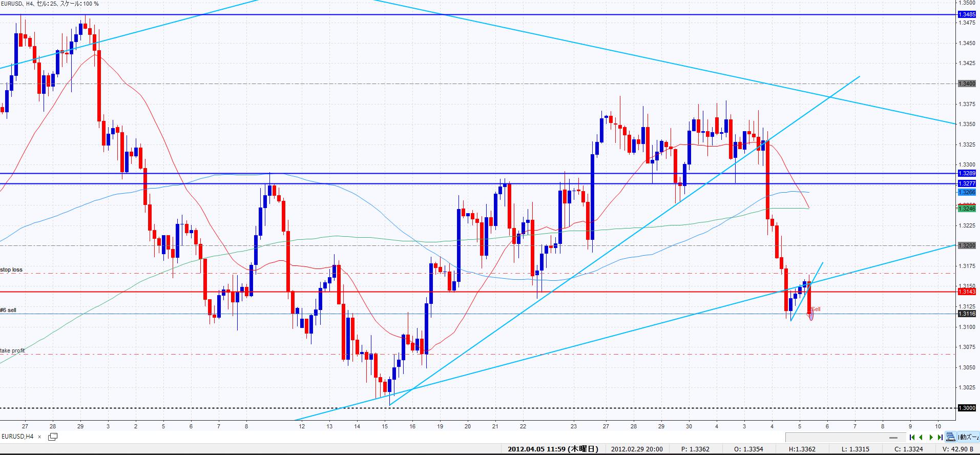Switch to the EURUSD,H4 tab

[x=18, y=437]
